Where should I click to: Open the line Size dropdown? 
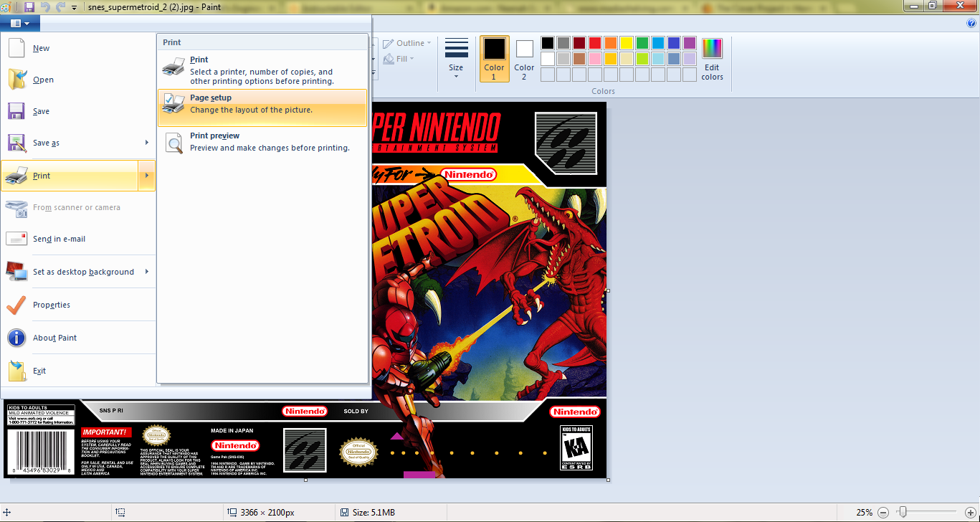[x=456, y=58]
